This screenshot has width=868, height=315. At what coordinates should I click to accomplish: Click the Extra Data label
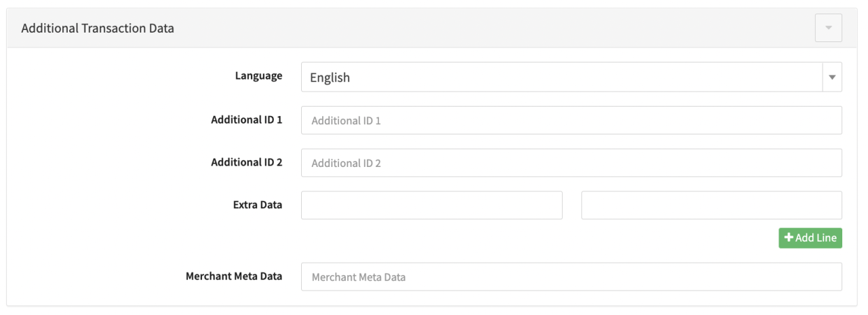click(x=258, y=204)
